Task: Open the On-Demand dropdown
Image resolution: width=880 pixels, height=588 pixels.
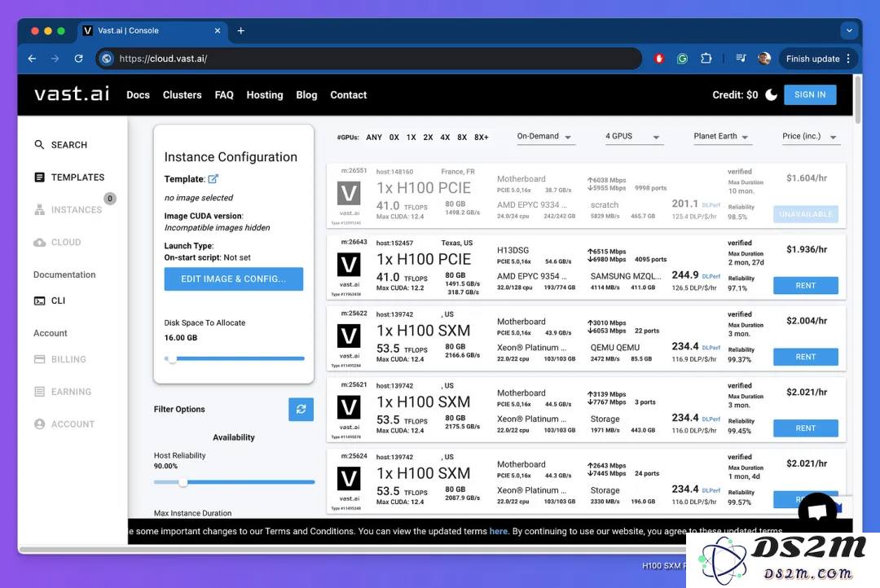Action: (x=544, y=136)
